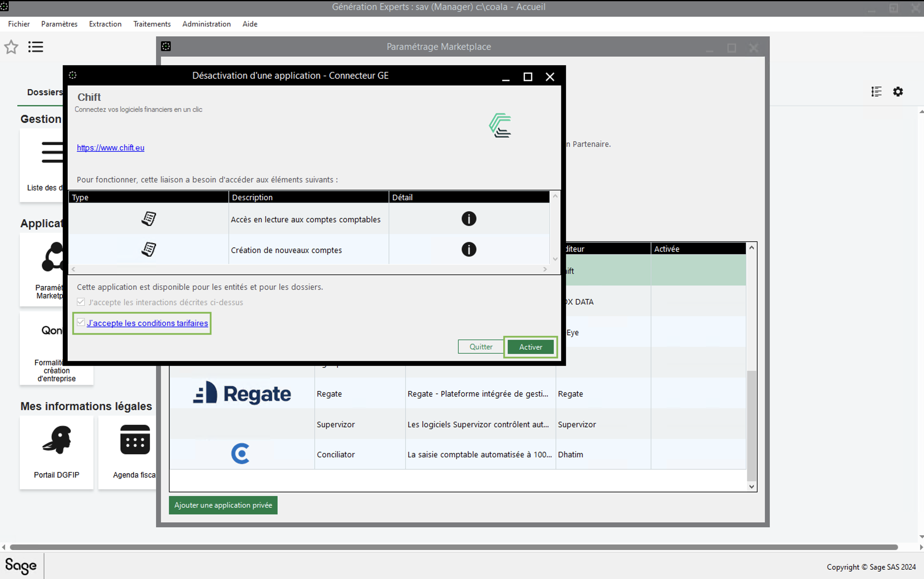Click the Conciliator logo in the app list

tap(240, 454)
